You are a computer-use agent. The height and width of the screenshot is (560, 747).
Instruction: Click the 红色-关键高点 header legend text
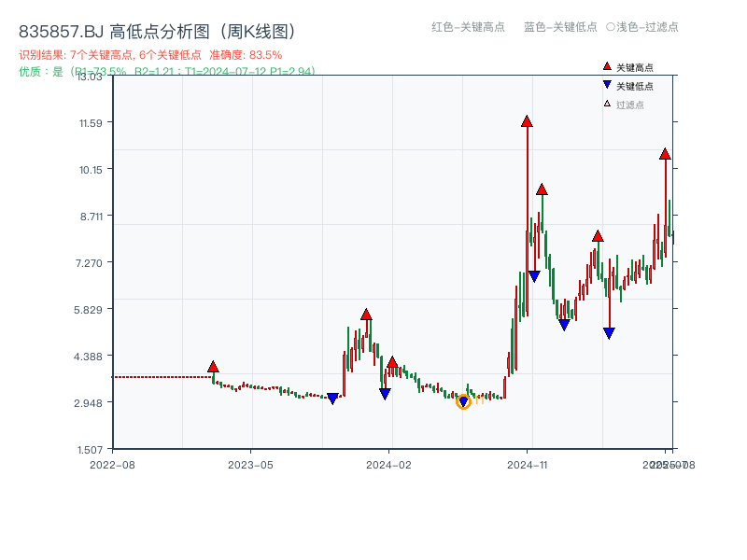tap(468, 27)
